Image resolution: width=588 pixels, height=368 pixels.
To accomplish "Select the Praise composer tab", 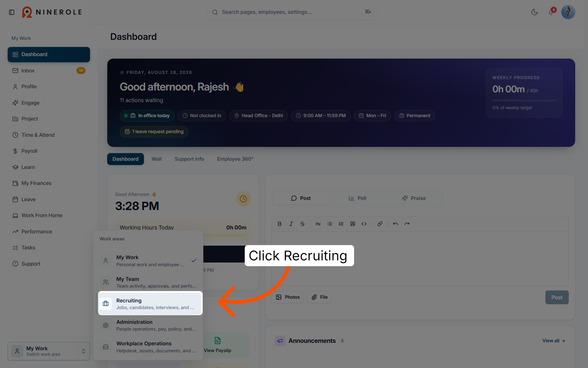I will tap(414, 198).
